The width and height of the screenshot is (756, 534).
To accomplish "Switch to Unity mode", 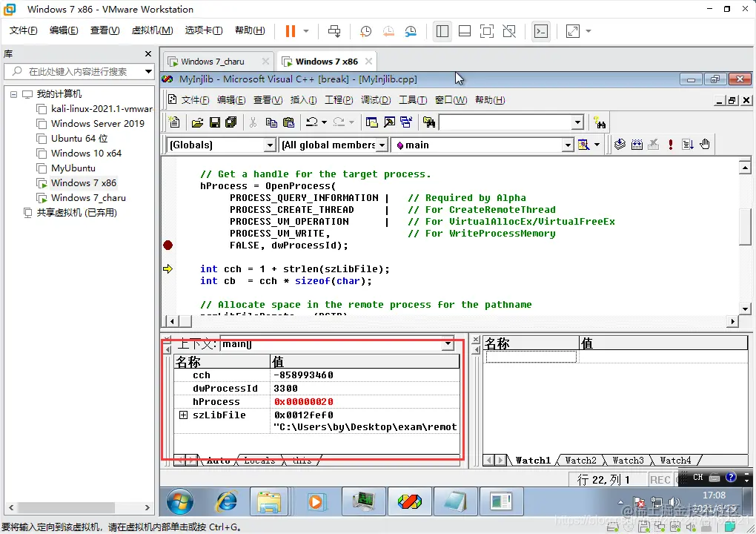I will pos(509,31).
